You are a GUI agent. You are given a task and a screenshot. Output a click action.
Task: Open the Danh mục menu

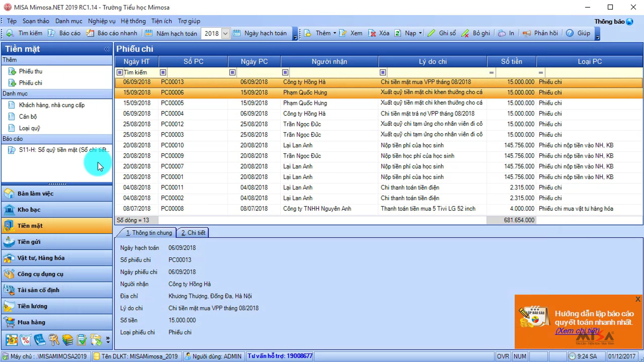[69, 21]
